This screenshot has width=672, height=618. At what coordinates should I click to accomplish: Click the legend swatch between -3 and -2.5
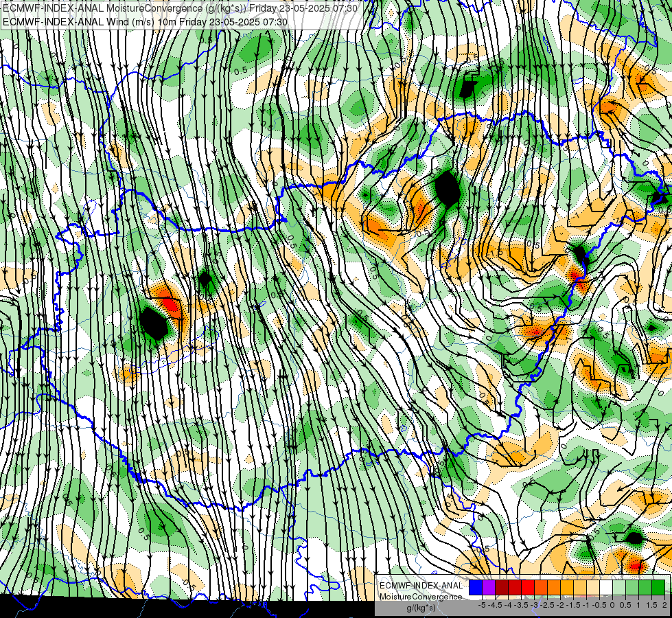(x=541, y=588)
